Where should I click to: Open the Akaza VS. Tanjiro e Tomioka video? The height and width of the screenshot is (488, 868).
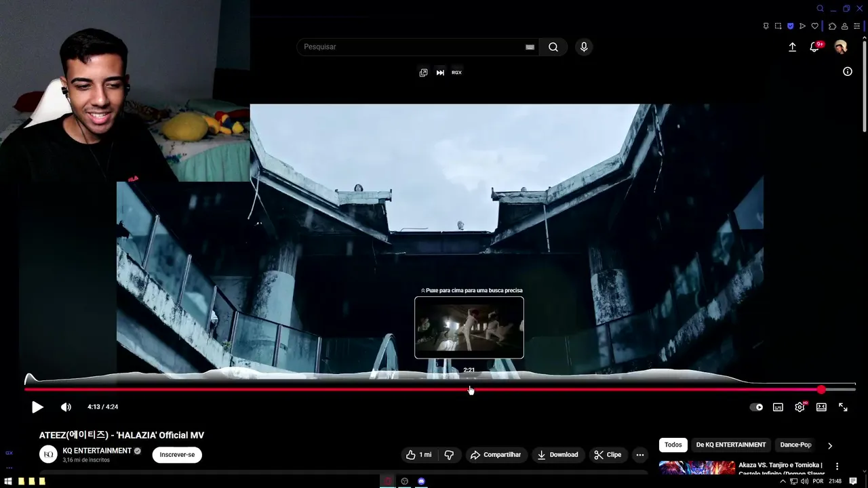click(781, 469)
